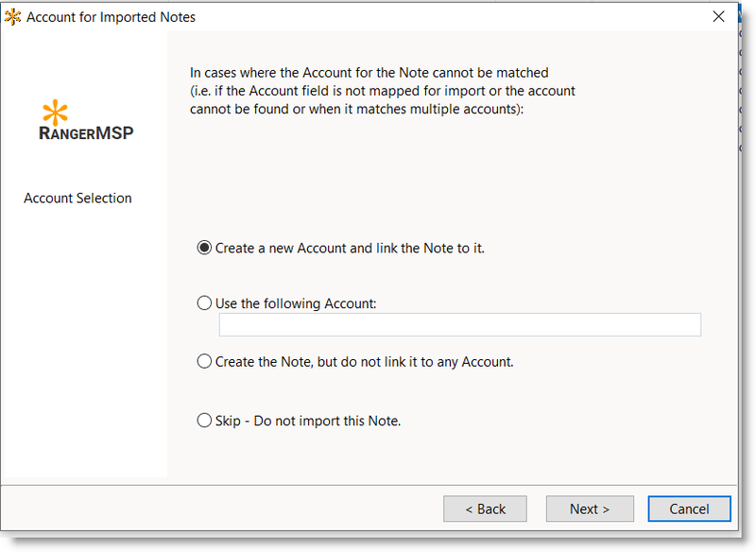
Task: Click the dialog title 'Account for Imported Notes'
Action: (x=112, y=16)
